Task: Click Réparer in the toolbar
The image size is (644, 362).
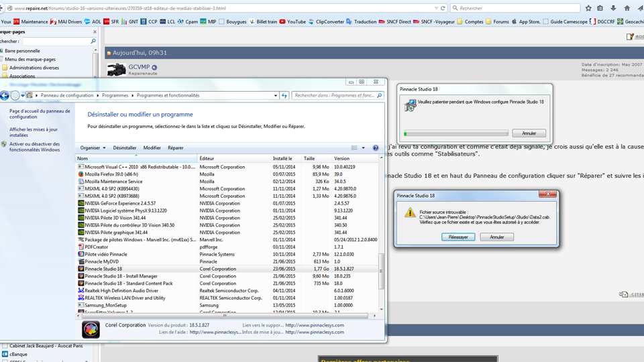Action: point(175,147)
